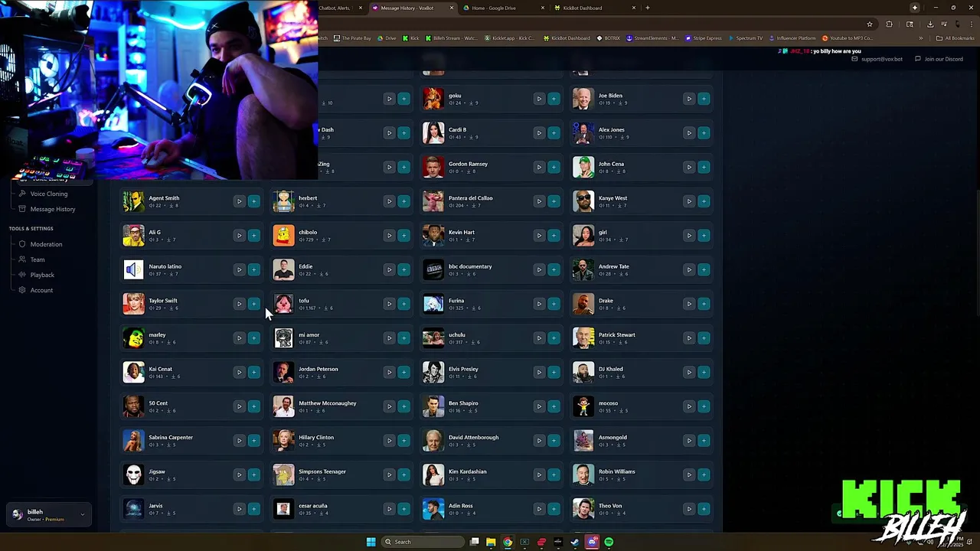Open Playback settings
The height and width of the screenshot is (551, 980).
click(x=42, y=275)
